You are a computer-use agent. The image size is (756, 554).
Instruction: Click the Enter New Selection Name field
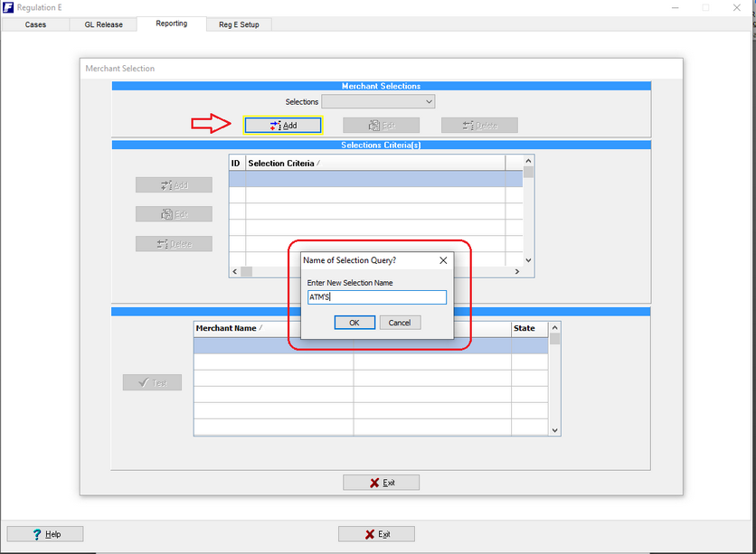[x=376, y=297]
